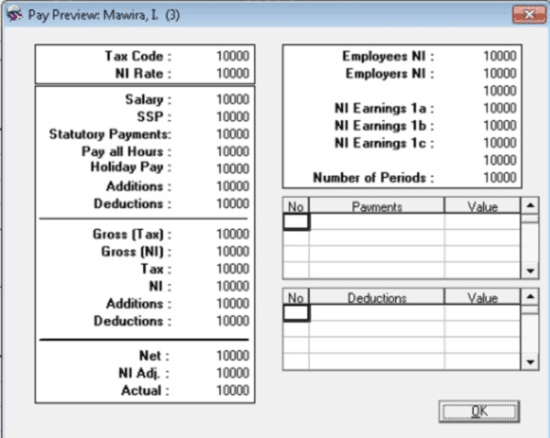
Task: Click the No header in Payments table
Action: pos(296,206)
